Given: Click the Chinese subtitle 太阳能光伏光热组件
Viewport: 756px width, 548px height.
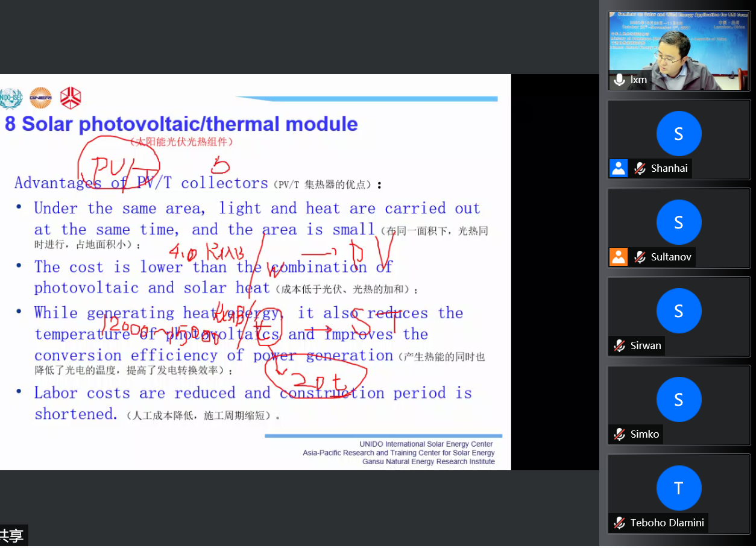Looking at the screenshot, I should coord(181,142).
